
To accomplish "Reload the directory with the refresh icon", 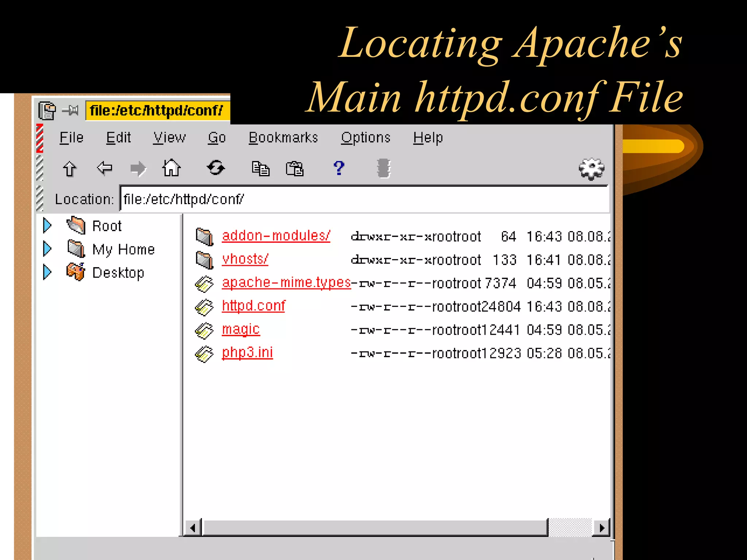I will pos(216,168).
